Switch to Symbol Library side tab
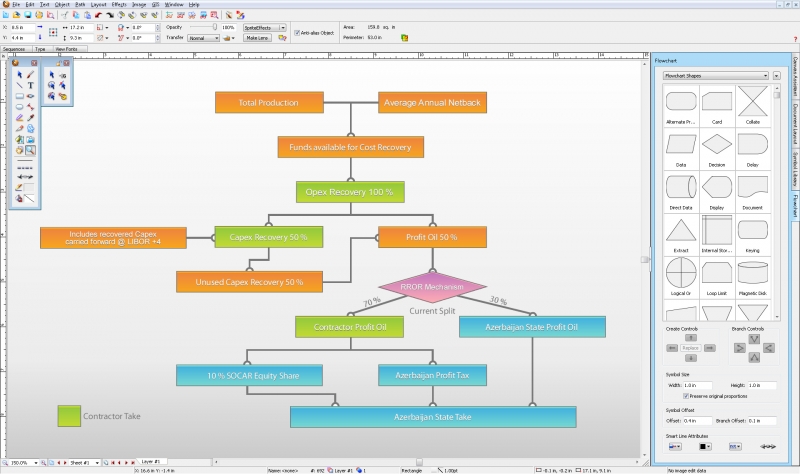 [x=795, y=169]
